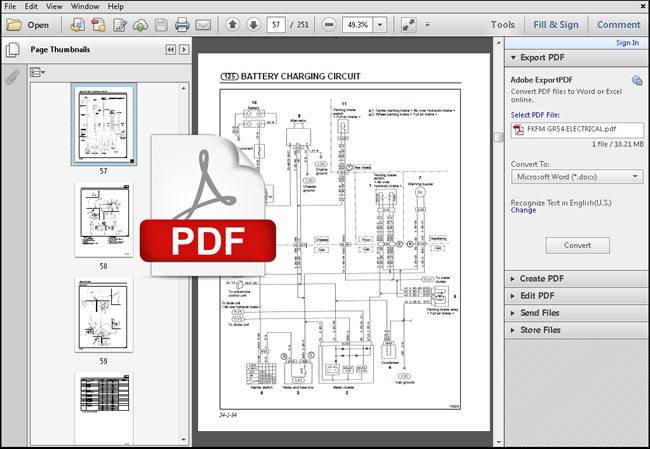Click the page number field showing 57
Screen dimensions: 650x449
(276, 25)
